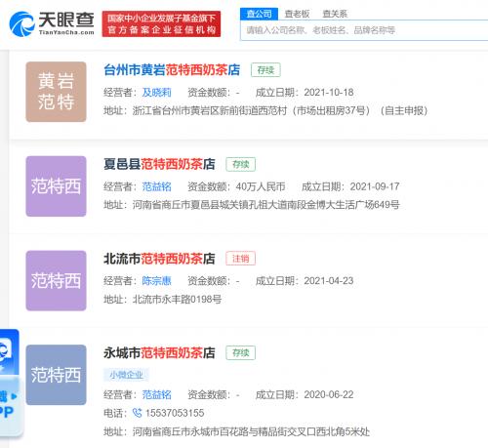Screen dimensions: 488x448
Task: Select the 查公司 search tab
Action: [259, 14]
